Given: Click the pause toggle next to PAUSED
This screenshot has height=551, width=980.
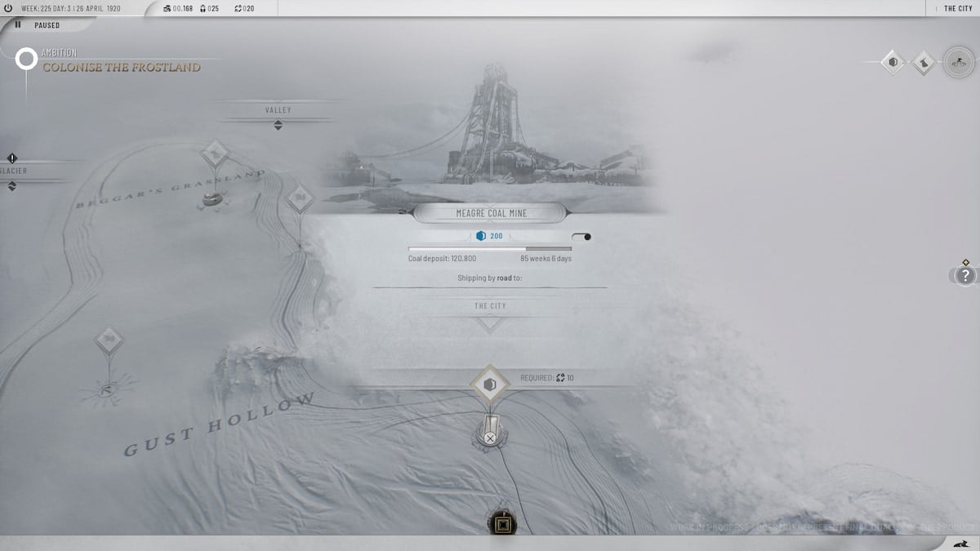Looking at the screenshot, I should click(x=17, y=24).
